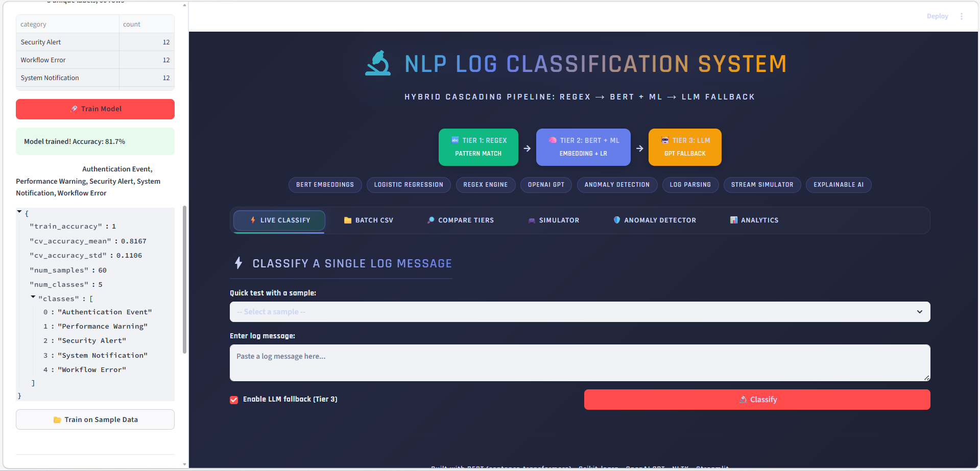This screenshot has width=980, height=471.
Task: Click the Logistic Regression tag
Action: 409,185
